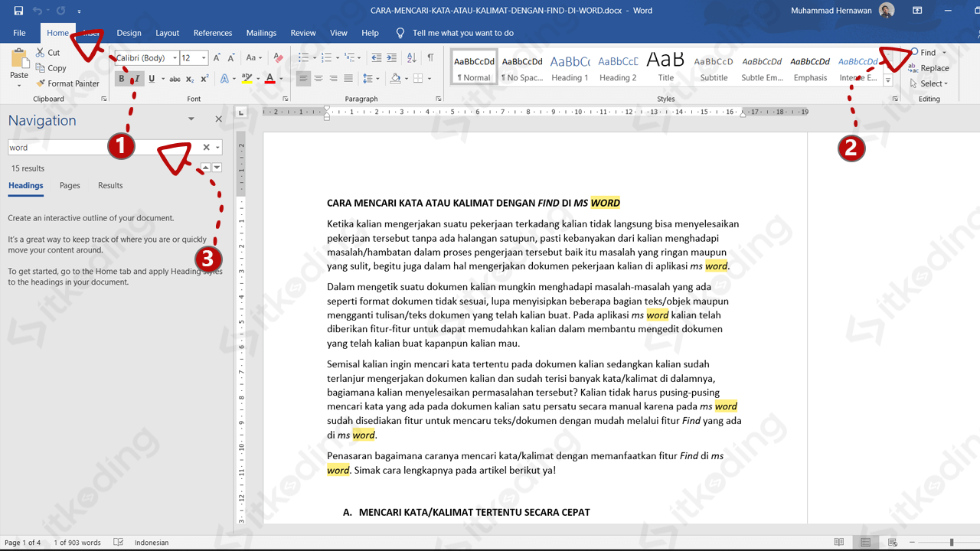This screenshot has width=980, height=551.
Task: Open Change Case Aa dropdown
Action: [x=253, y=58]
